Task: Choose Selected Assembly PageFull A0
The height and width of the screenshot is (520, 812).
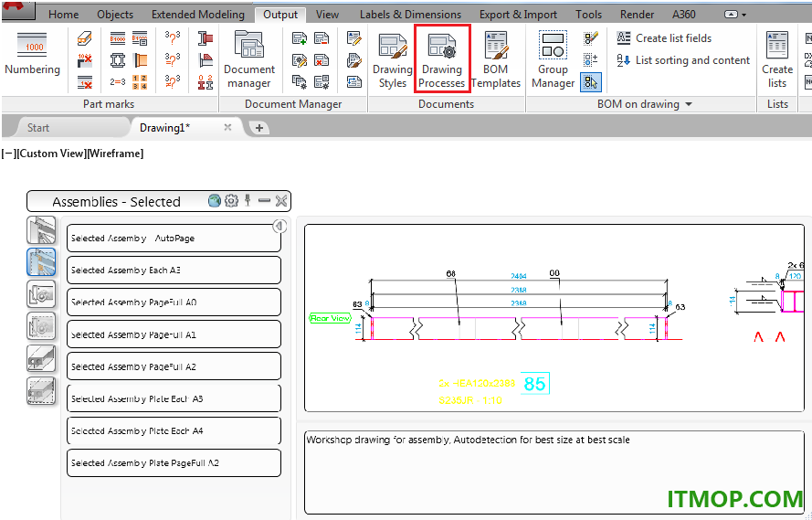Action: pos(174,302)
